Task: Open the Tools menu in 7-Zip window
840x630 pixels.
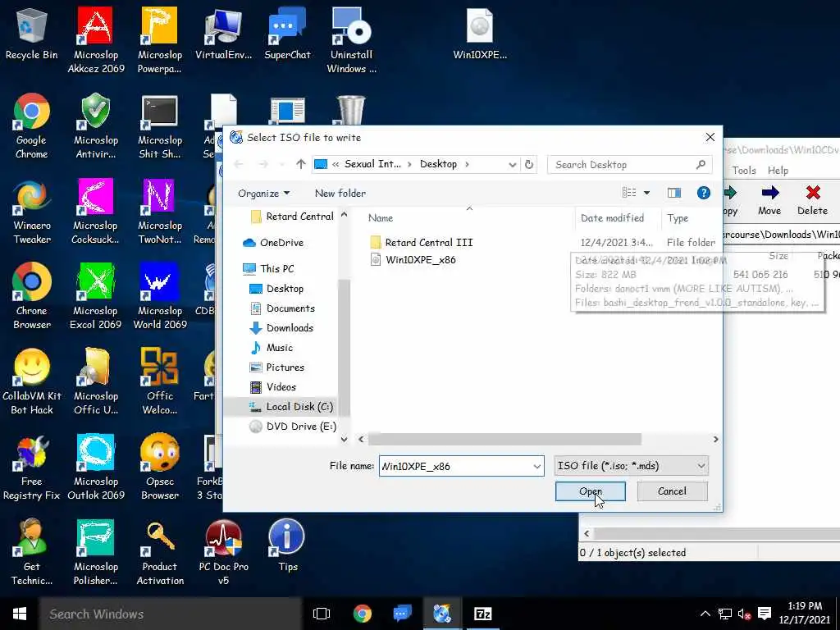Action: coord(743,171)
